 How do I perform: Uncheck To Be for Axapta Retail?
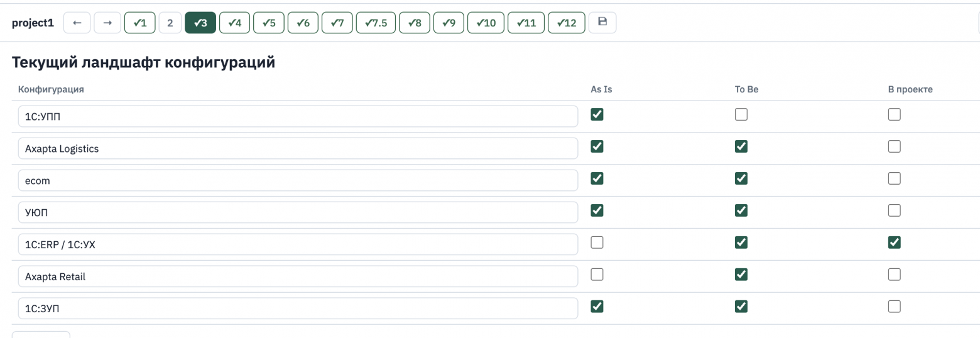(x=741, y=275)
